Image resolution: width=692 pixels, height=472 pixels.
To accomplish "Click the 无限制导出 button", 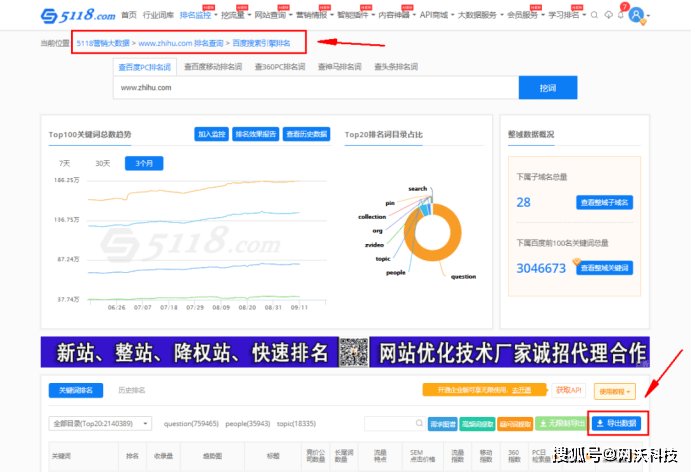I will click(x=562, y=423).
